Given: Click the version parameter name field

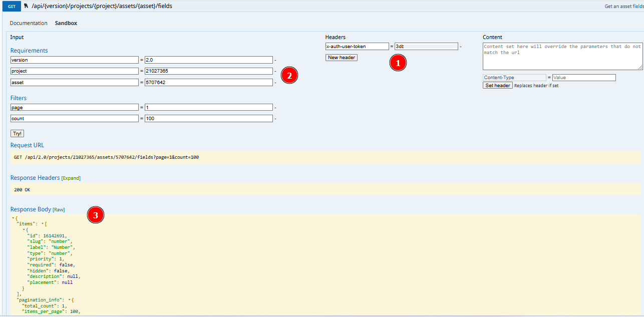Looking at the screenshot, I should click(74, 60).
